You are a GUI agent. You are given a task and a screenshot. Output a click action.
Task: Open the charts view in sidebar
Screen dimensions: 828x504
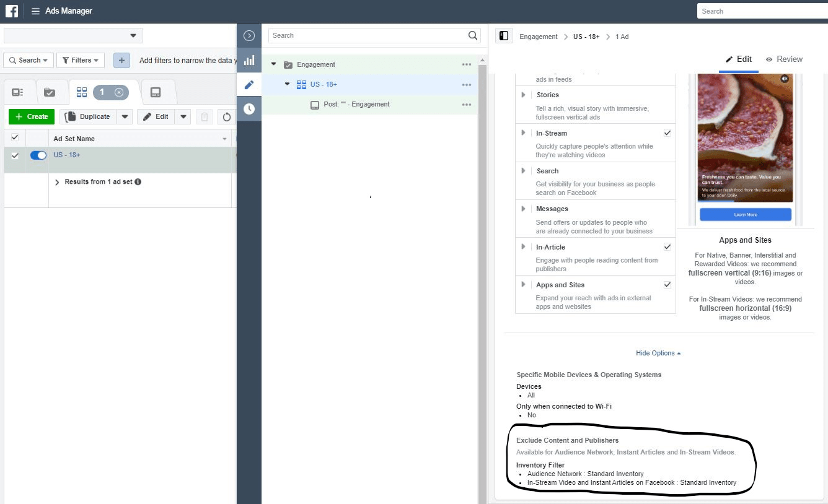point(249,60)
